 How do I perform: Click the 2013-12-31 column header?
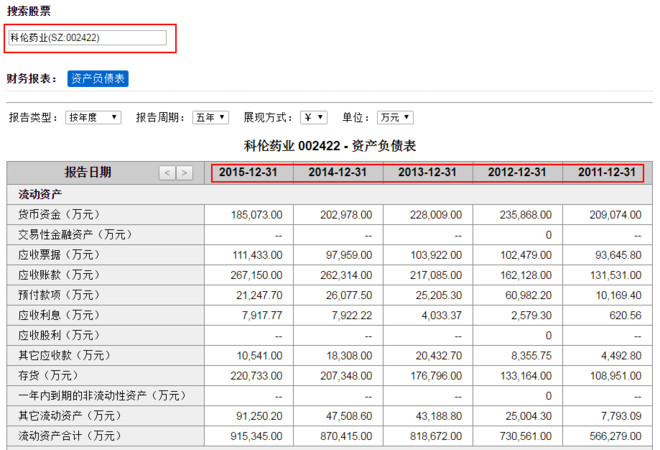pyautogui.click(x=427, y=172)
